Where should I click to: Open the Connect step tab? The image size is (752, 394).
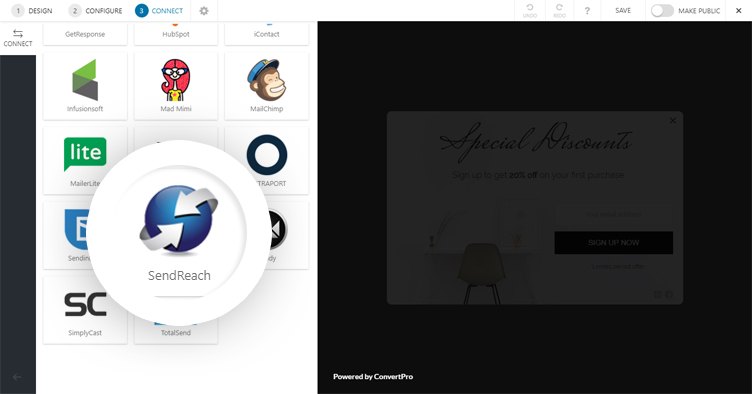pyautogui.click(x=159, y=11)
